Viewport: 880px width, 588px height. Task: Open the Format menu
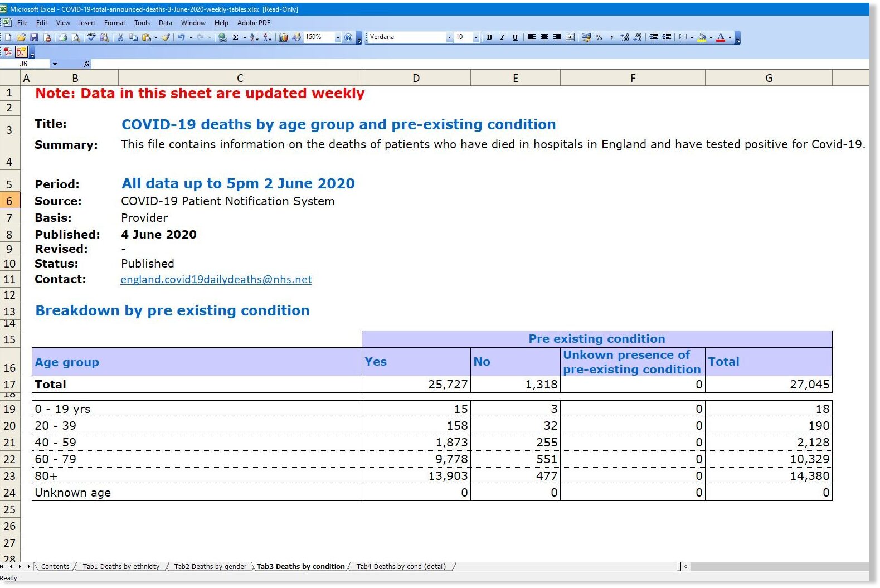tap(115, 23)
